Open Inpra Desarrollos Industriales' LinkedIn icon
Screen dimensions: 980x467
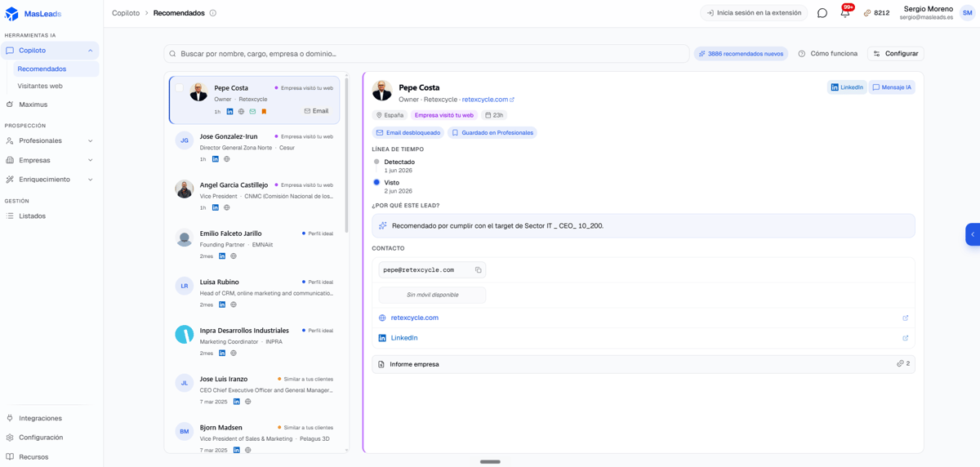222,354
